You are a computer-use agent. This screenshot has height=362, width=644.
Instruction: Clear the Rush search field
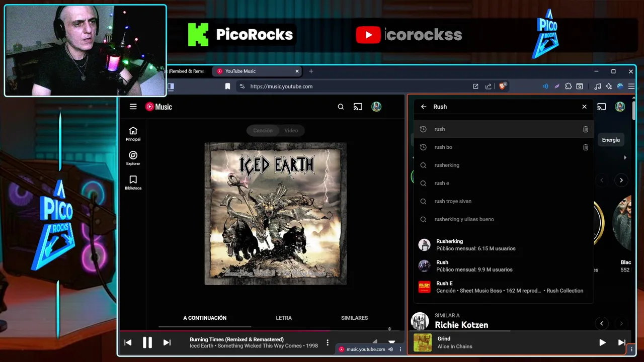tap(584, 107)
